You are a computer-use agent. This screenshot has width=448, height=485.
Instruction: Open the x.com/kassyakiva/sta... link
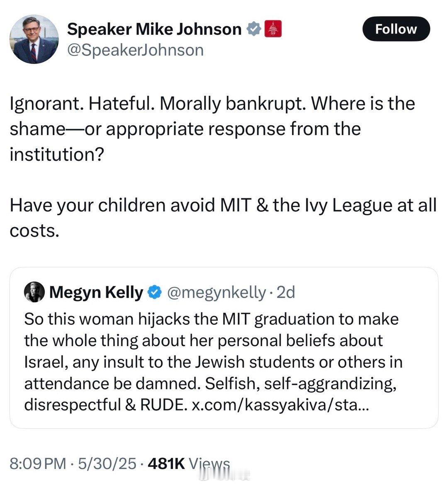point(280,405)
